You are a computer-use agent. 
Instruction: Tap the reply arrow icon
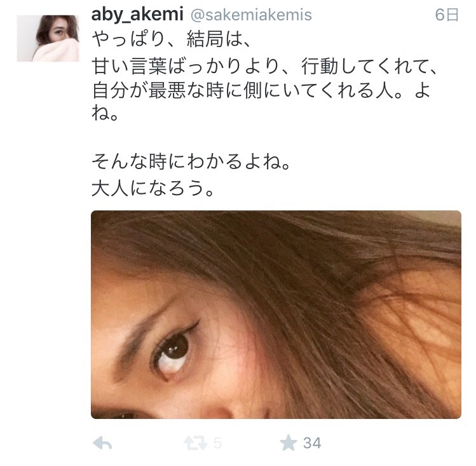click(x=102, y=443)
